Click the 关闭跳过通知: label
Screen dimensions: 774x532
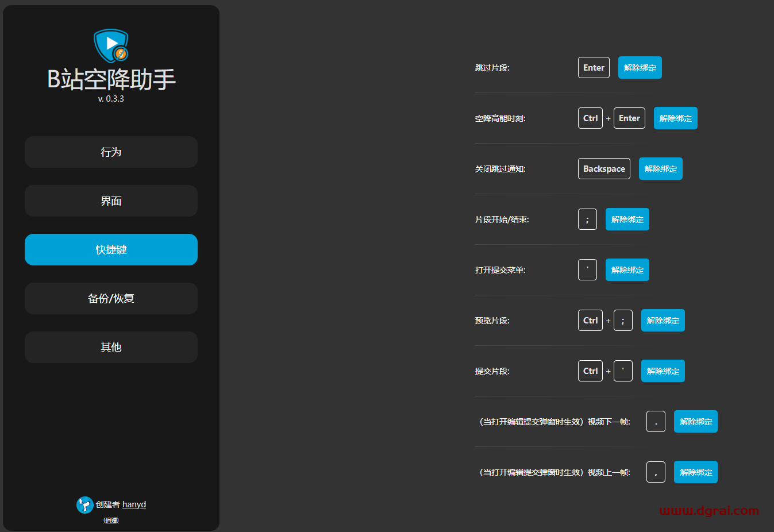pos(500,169)
